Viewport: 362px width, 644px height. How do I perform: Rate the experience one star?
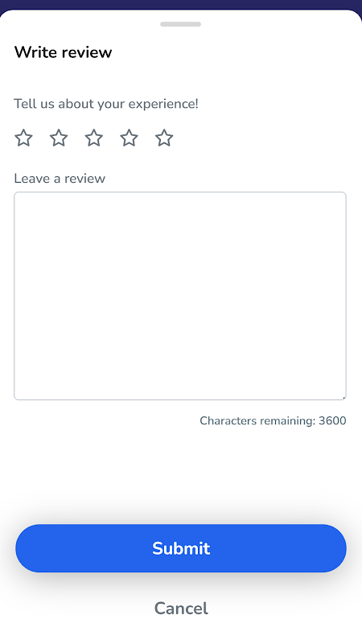tap(23, 138)
